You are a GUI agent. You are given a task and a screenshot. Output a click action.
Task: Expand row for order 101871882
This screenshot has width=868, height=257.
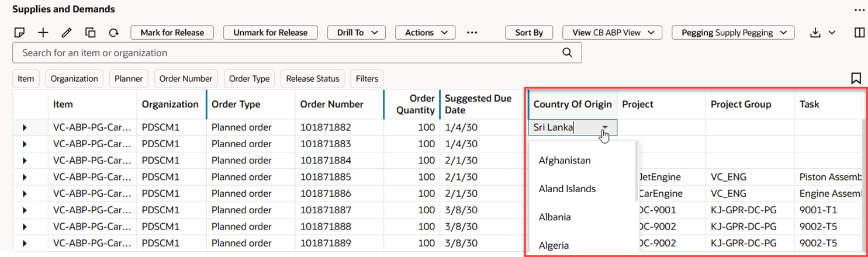pos(25,127)
